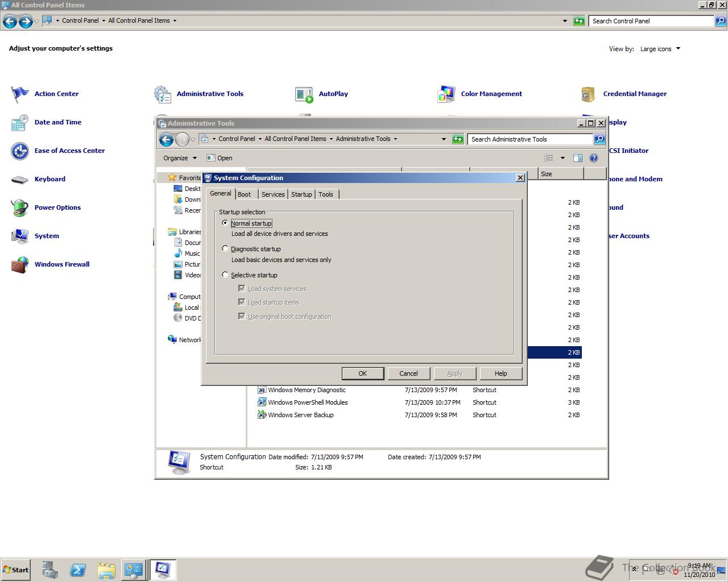The height and width of the screenshot is (582, 728).
Task: Select Windows PowerShell Modules shortcut
Action: (x=308, y=402)
